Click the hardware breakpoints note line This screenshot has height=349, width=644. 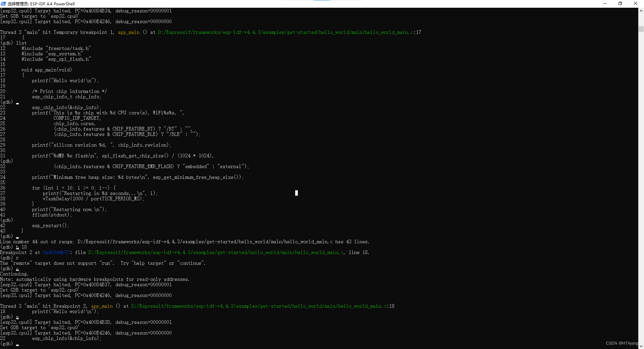click(95, 279)
